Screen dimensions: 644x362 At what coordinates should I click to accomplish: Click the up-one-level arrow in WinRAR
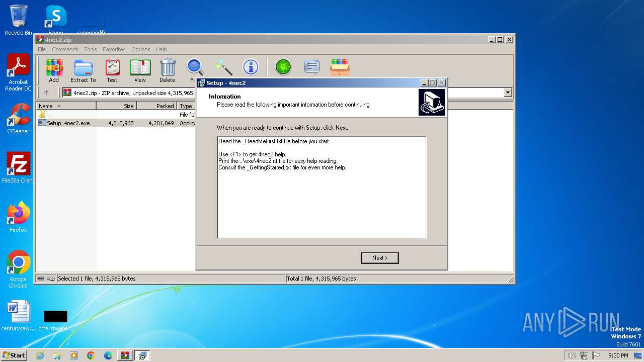[x=46, y=93]
